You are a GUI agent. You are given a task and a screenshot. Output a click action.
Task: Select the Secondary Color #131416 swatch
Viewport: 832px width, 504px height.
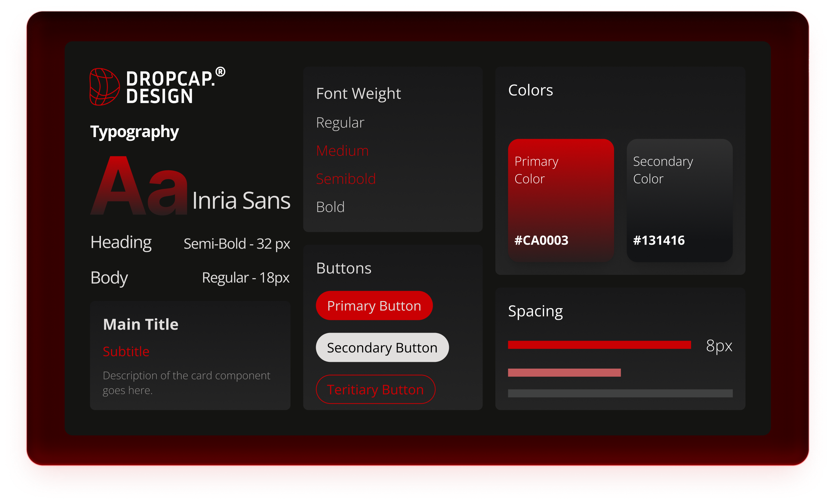click(679, 200)
